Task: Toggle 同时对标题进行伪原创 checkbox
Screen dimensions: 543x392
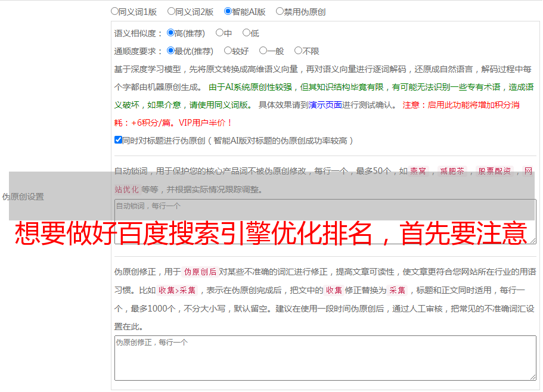Action: pyautogui.click(x=118, y=140)
